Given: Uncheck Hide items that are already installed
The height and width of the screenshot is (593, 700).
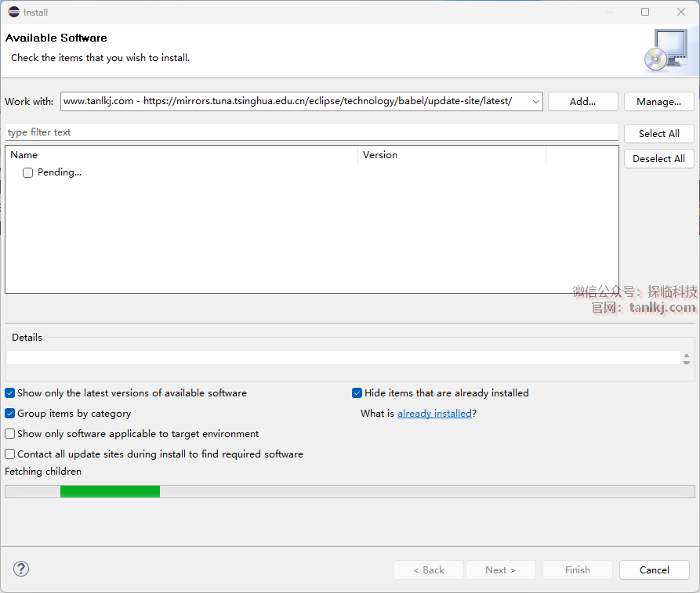Looking at the screenshot, I should [357, 393].
